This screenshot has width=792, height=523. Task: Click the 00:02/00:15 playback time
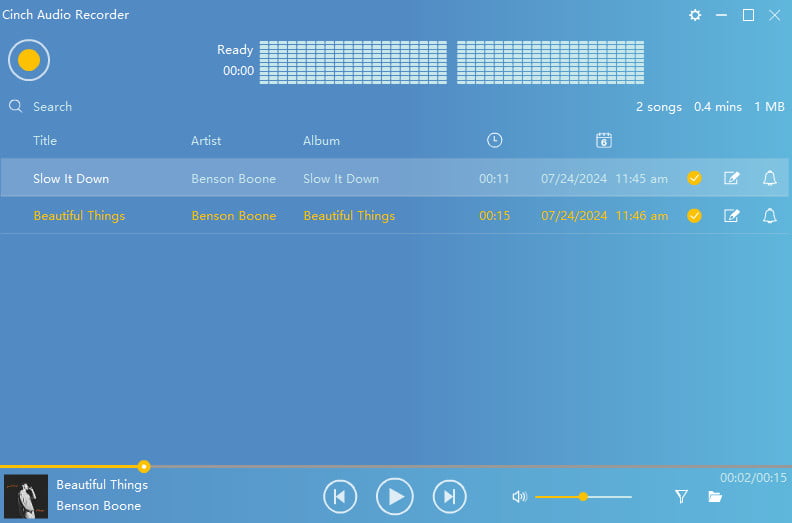753,478
